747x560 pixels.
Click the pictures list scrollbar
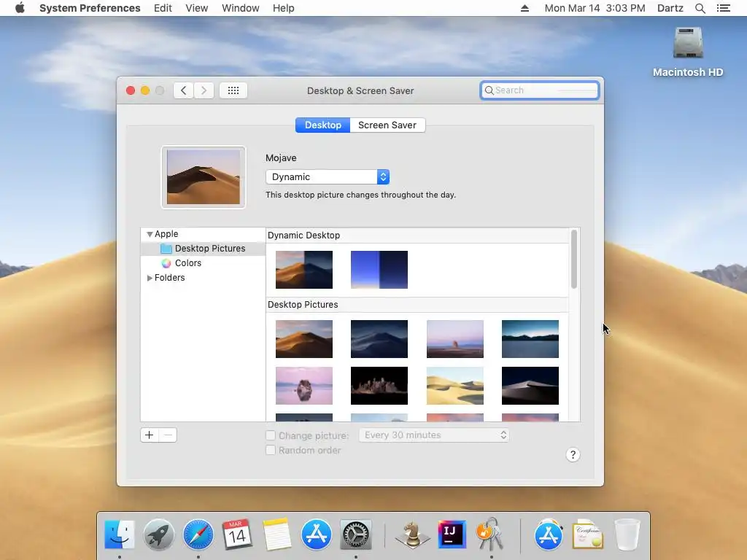pos(574,259)
